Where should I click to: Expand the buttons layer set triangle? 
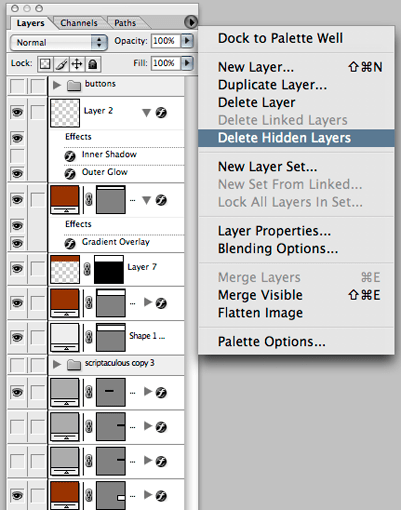pos(57,85)
